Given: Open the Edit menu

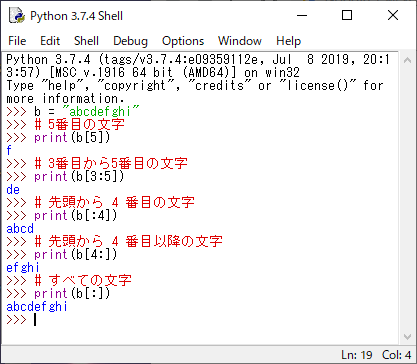Looking at the screenshot, I should [x=50, y=41].
